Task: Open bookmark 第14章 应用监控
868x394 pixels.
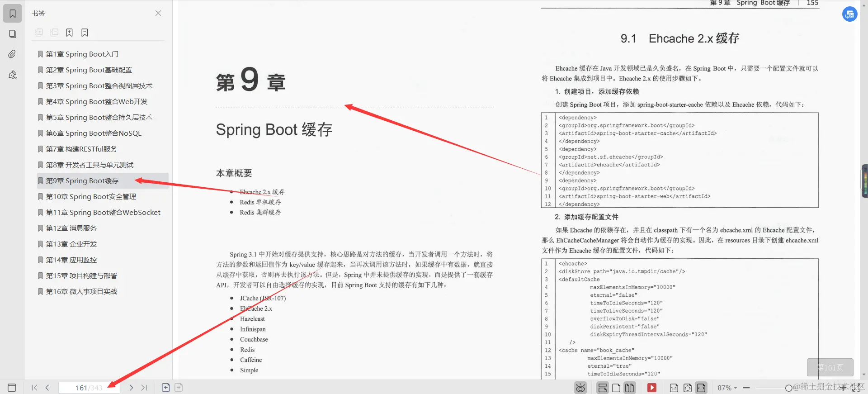Action: click(x=71, y=260)
